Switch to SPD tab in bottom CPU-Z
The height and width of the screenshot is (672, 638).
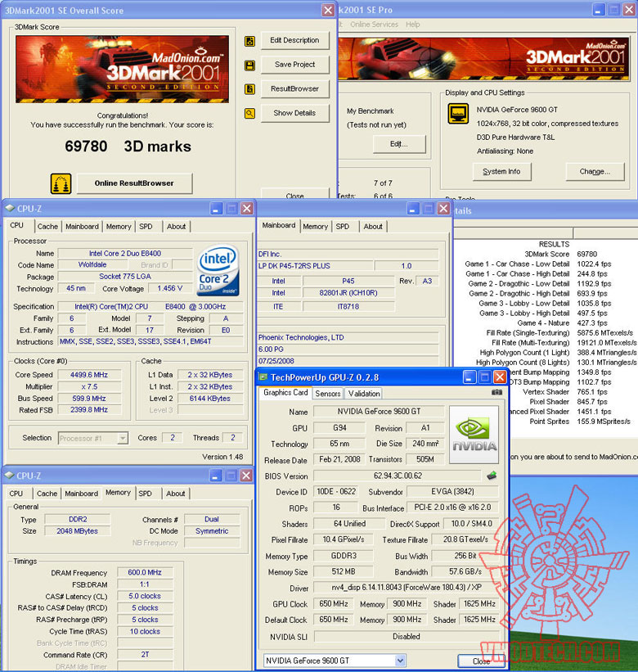coord(145,494)
